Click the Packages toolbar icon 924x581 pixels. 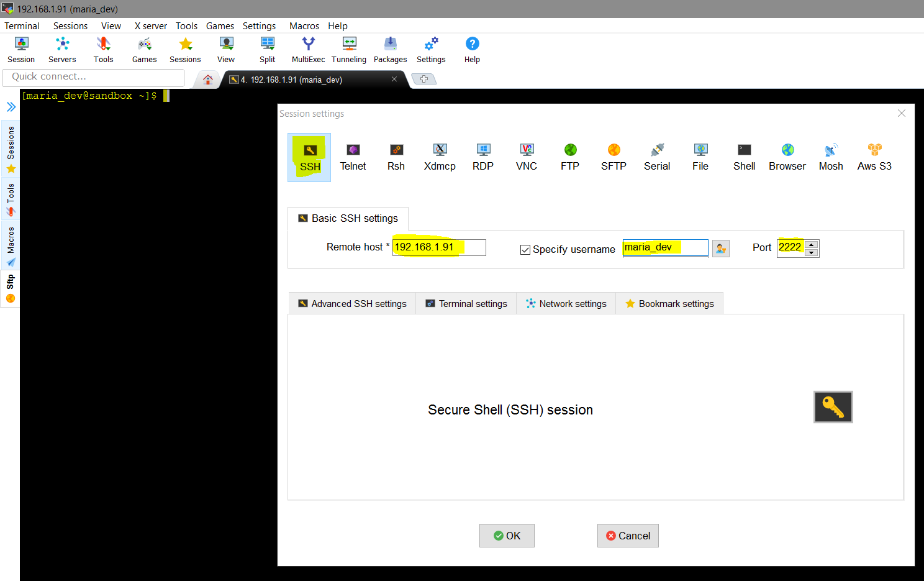click(x=390, y=50)
